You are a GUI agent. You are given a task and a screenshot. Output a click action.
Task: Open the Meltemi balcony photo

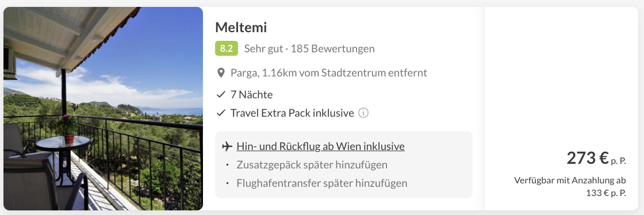pyautogui.click(x=103, y=108)
